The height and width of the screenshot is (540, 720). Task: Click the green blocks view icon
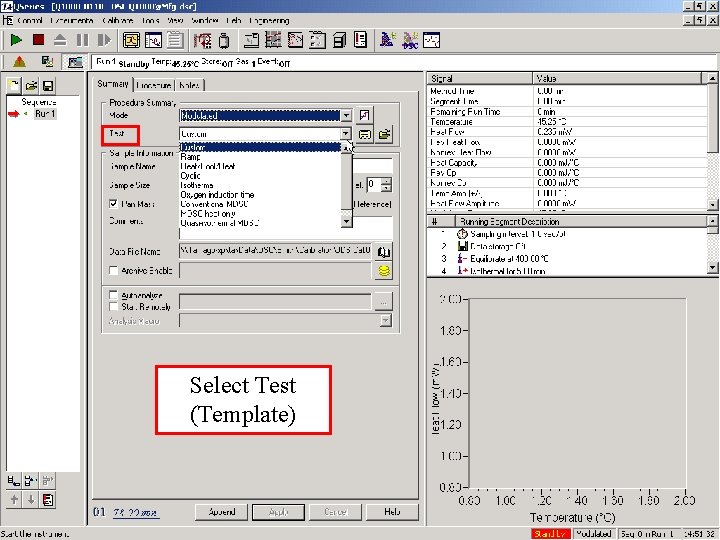click(47, 62)
